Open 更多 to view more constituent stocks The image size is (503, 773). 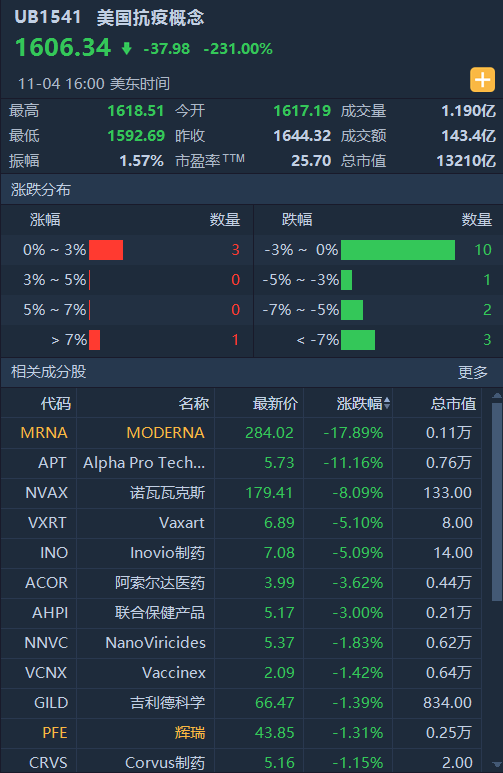pyautogui.click(x=472, y=372)
